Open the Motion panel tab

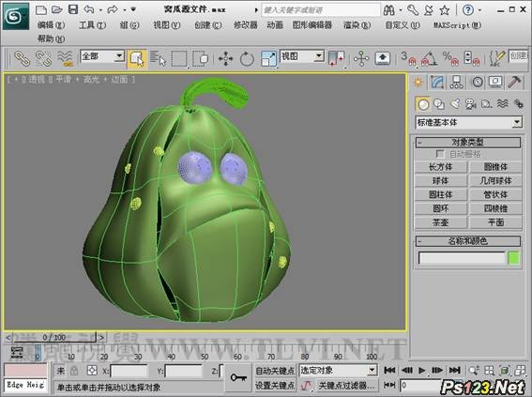(478, 82)
